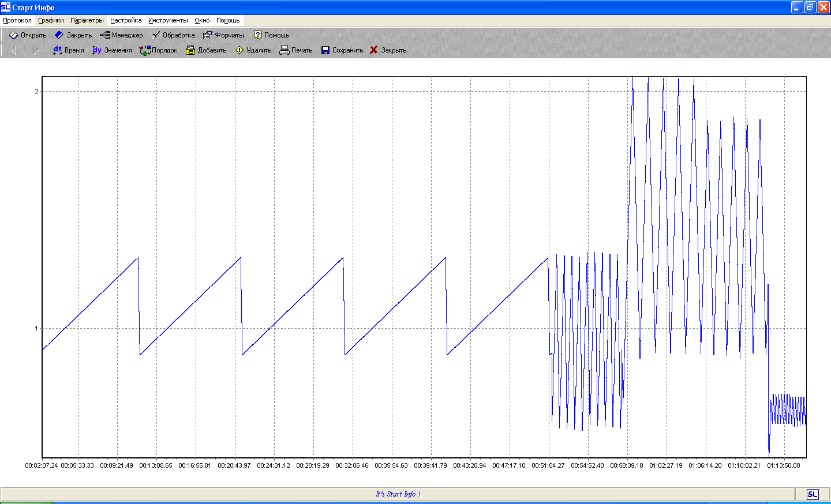Open the Графики menu
Screen dimensions: 831x504
[x=51, y=20]
